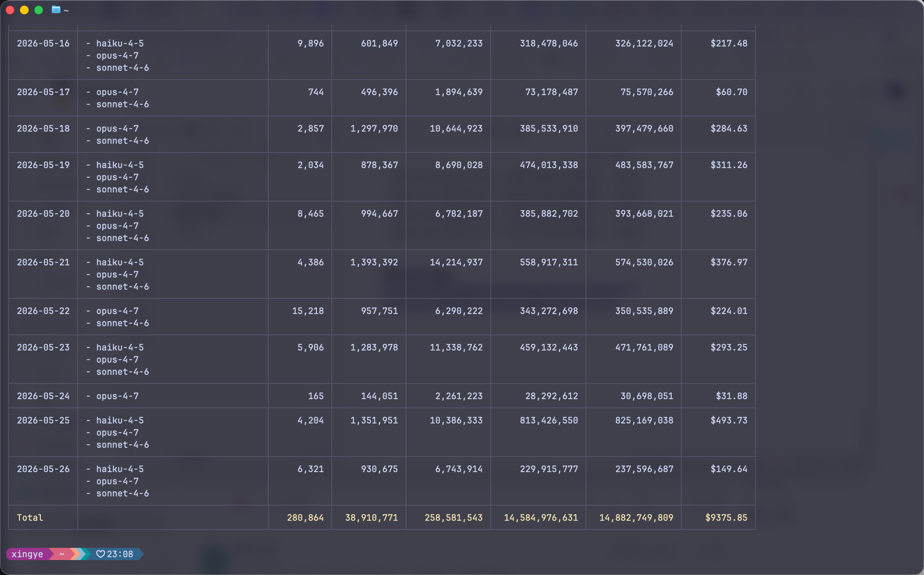924x575 pixels.
Task: Click the tilde directory prompt segment
Action: point(62,554)
